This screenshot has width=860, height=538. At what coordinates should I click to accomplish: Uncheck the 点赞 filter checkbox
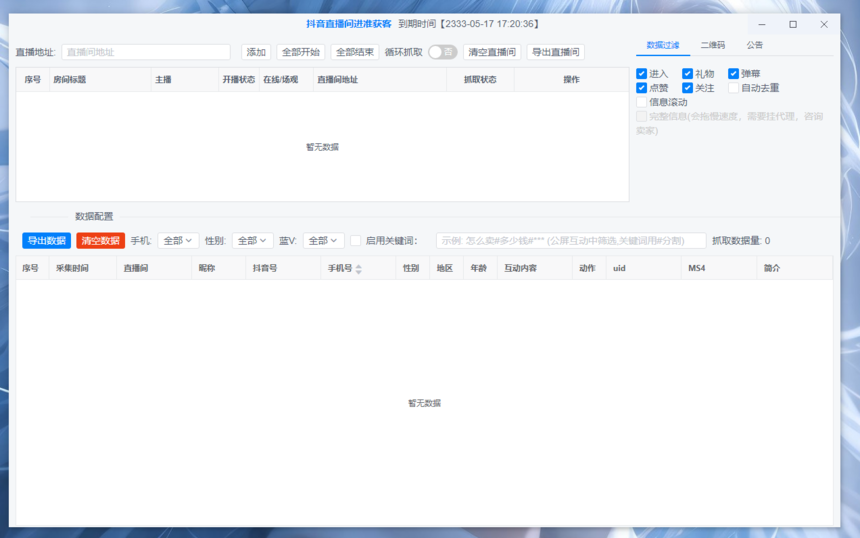(641, 88)
